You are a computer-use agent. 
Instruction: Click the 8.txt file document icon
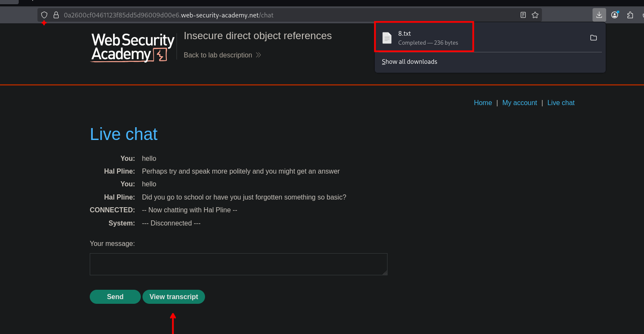point(387,38)
